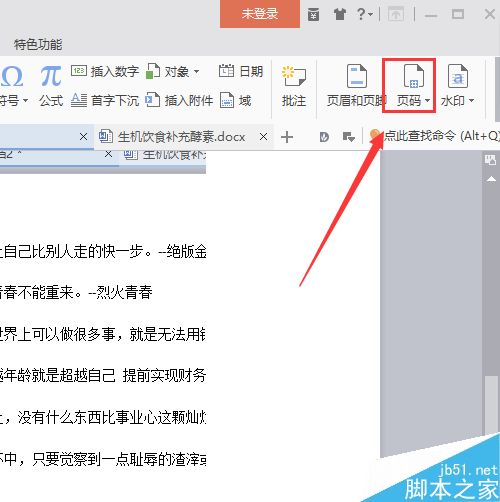Click the 水印 watermark icon
500x502 pixels.
458,76
